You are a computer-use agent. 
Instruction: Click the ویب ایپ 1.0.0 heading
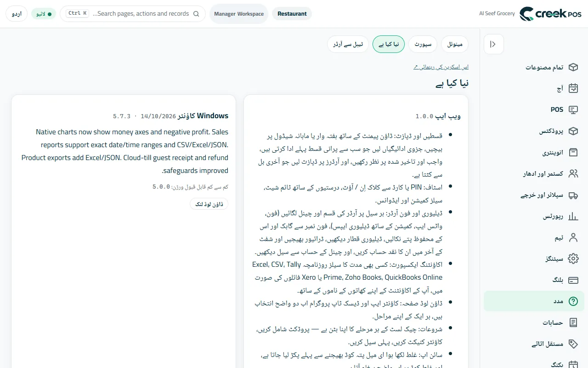click(438, 116)
